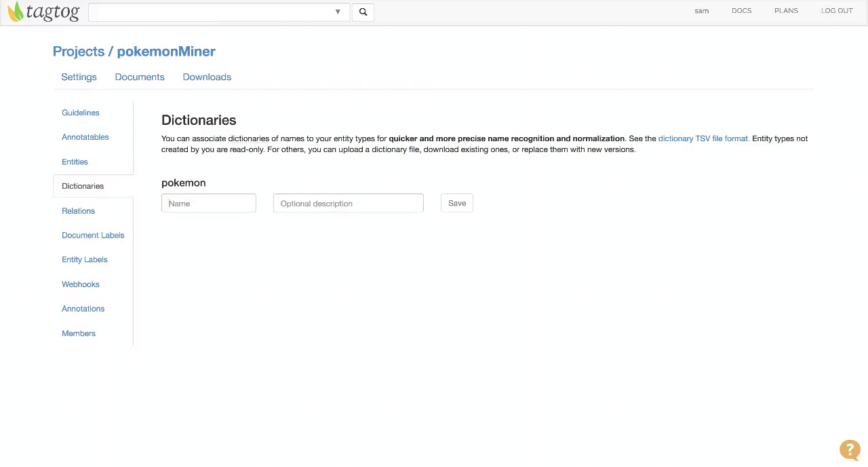Select Entities in the sidebar
Viewport: 868px width, 467px height.
click(x=75, y=162)
